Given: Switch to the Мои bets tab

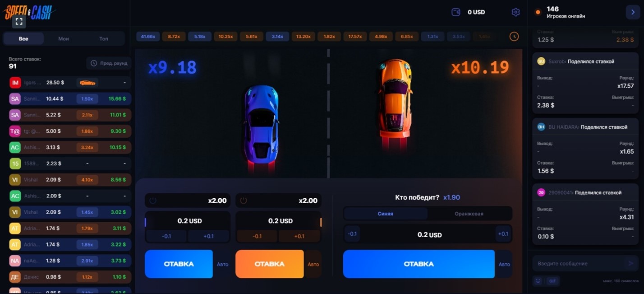Looking at the screenshot, I should (64, 39).
